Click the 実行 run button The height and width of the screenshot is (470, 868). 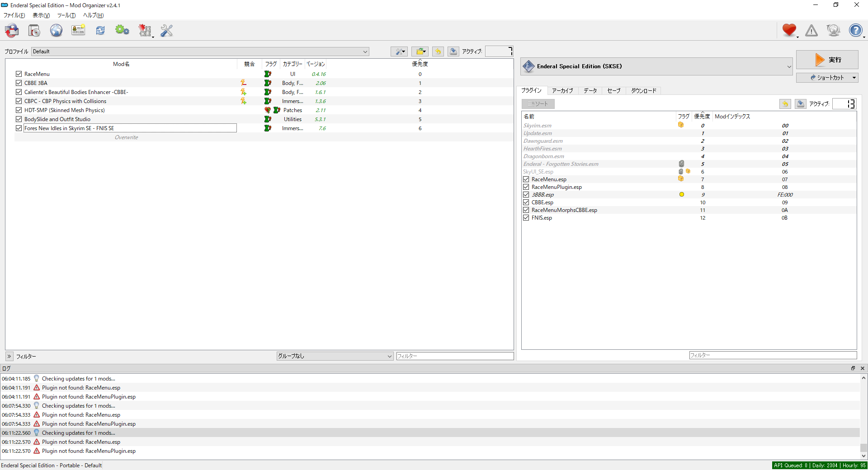[x=827, y=60]
